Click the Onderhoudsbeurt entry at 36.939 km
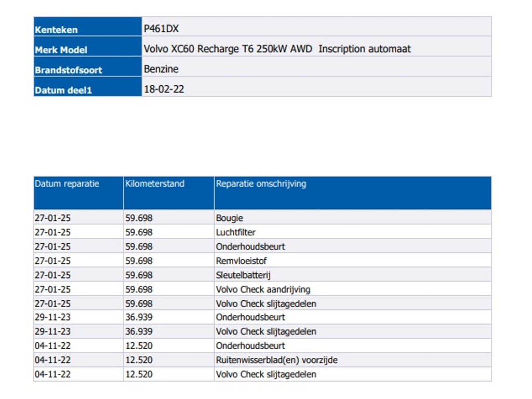 point(250,317)
